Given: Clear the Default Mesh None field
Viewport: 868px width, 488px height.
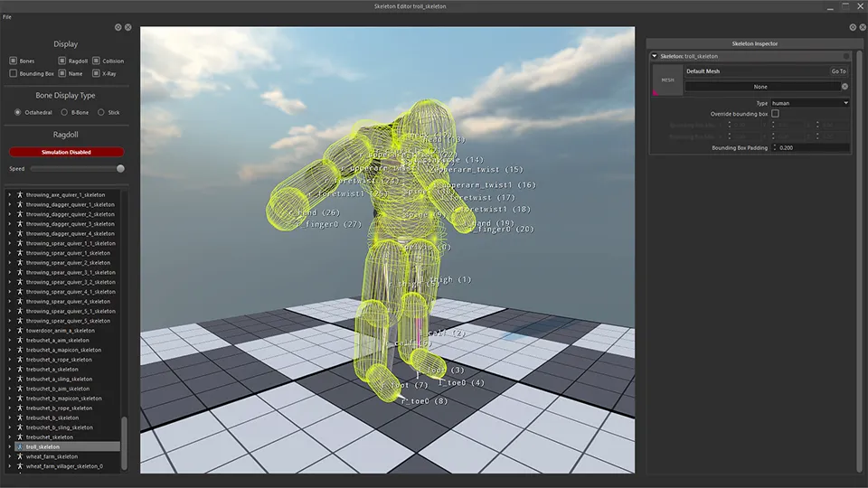Looking at the screenshot, I should 844,87.
